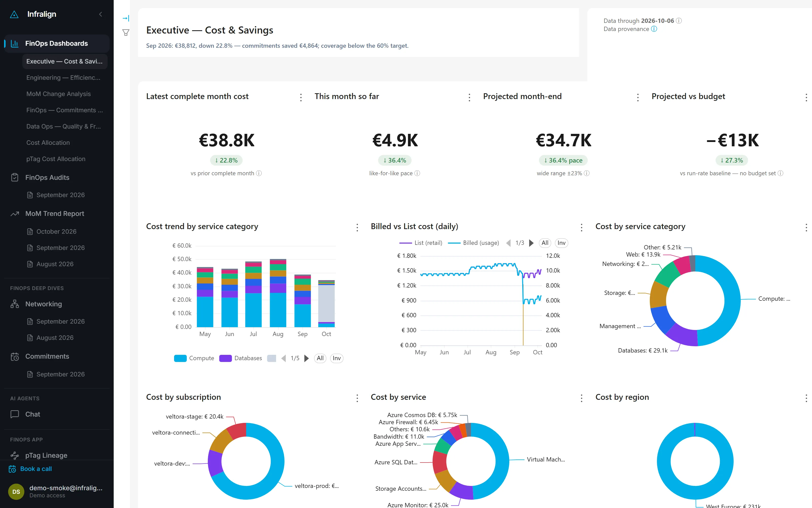
Task: Go to previous legend page in Cost trend chart
Action: pyautogui.click(x=283, y=358)
